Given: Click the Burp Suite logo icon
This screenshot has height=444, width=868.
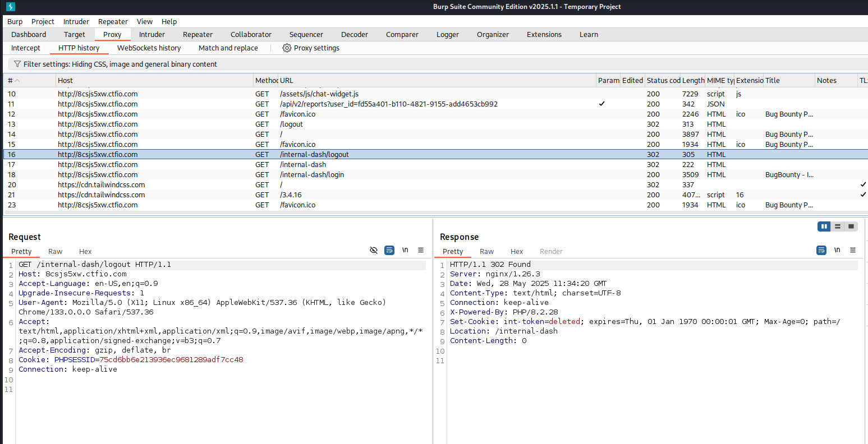Looking at the screenshot, I should (11, 7).
